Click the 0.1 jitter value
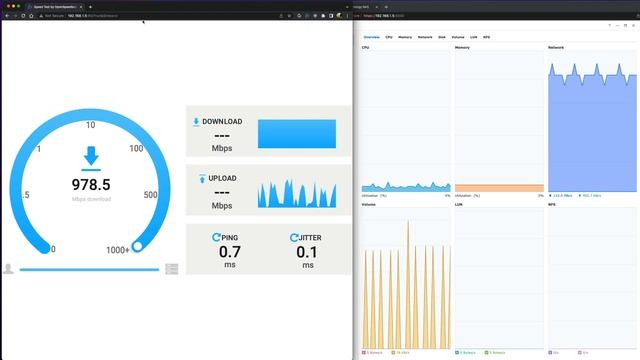This screenshot has width=640, height=360. 307,252
